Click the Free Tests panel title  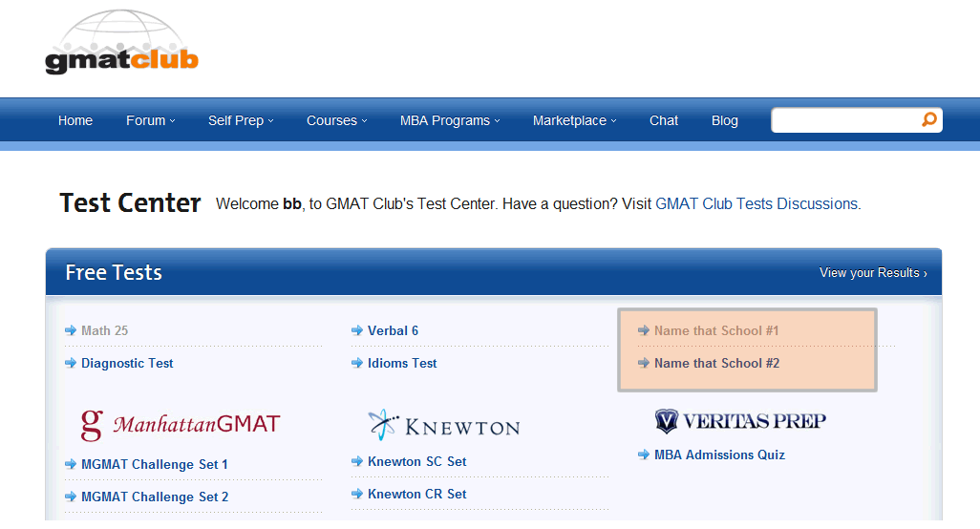(x=114, y=272)
